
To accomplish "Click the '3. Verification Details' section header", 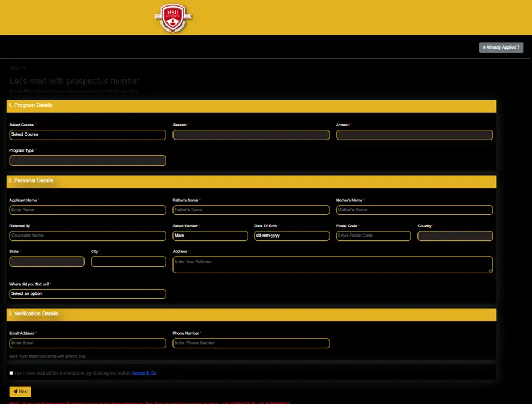I will pyautogui.click(x=251, y=314).
